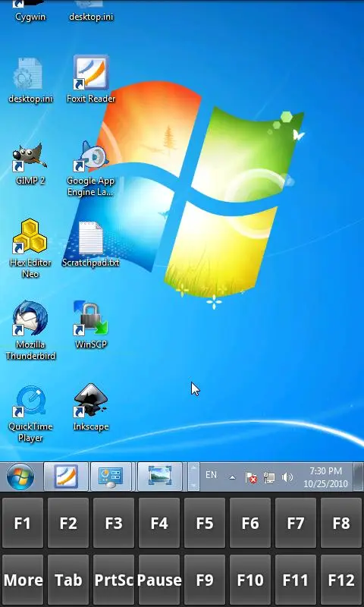This screenshot has width=364, height=607.
Task: Tap the F7 key
Action: [296, 523]
